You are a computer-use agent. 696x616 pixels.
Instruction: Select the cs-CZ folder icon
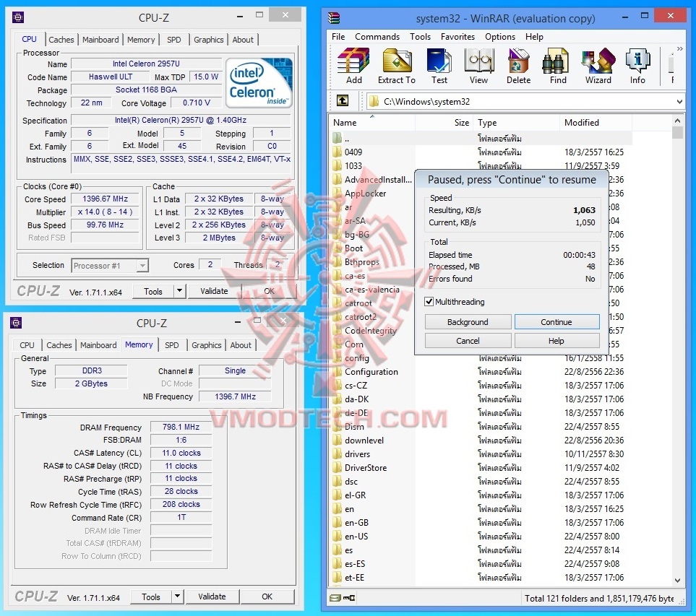(338, 386)
